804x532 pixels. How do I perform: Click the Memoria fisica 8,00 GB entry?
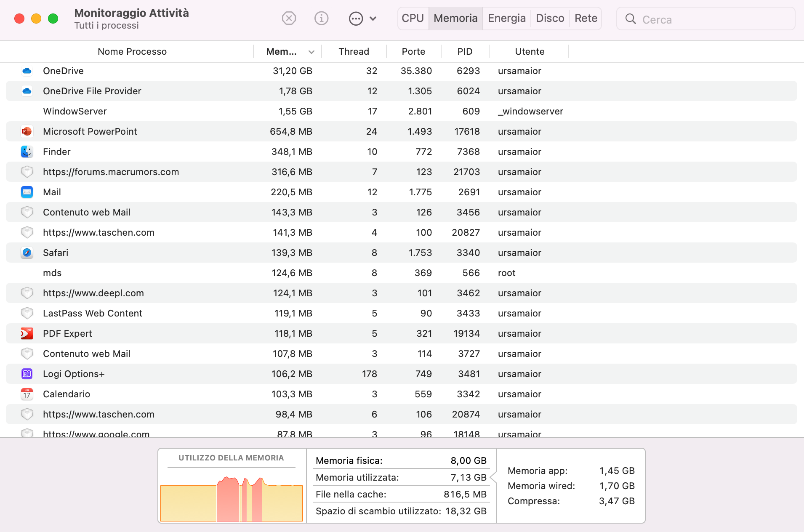coord(401,460)
